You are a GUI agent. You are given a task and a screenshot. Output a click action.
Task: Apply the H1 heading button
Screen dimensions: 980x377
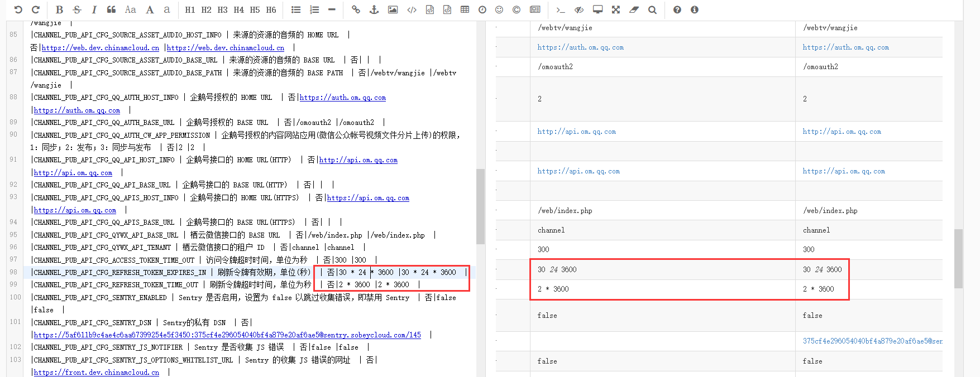click(x=190, y=9)
